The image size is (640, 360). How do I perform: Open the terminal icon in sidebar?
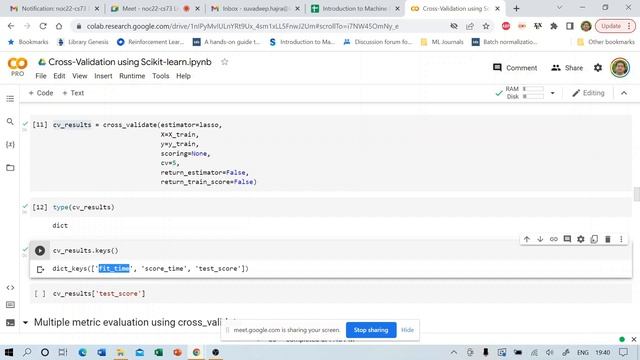click(x=10, y=322)
